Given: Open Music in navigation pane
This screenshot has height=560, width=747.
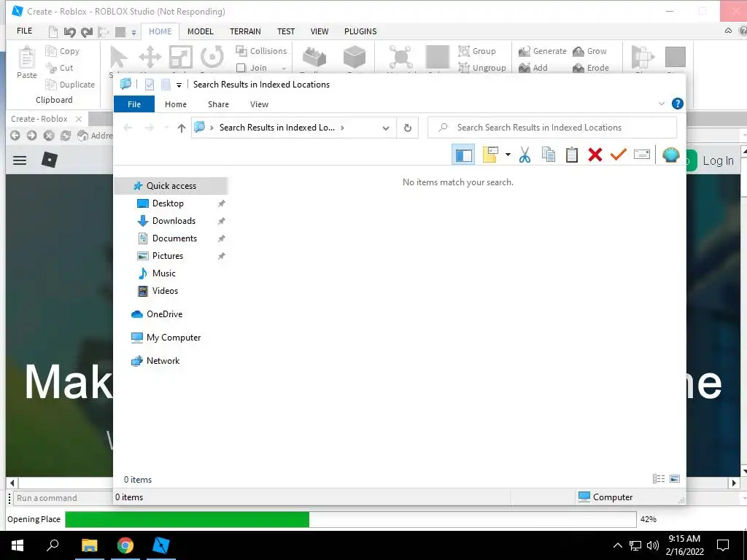Looking at the screenshot, I should click(x=164, y=273).
